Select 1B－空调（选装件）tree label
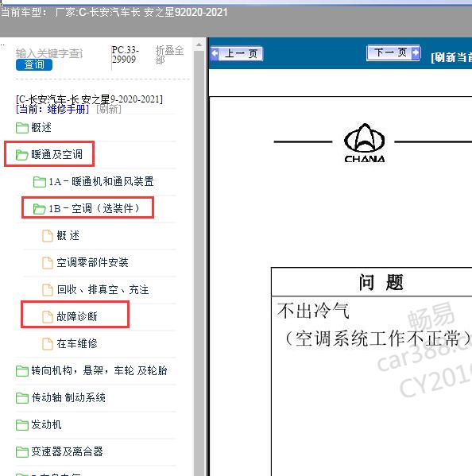The width and height of the screenshot is (472, 476). pyautogui.click(x=94, y=208)
